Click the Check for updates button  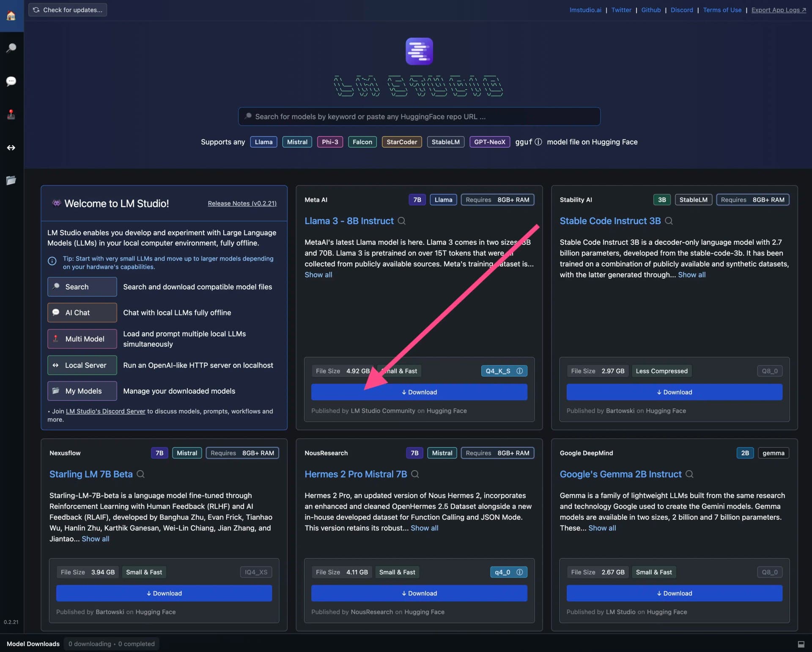tap(67, 9)
